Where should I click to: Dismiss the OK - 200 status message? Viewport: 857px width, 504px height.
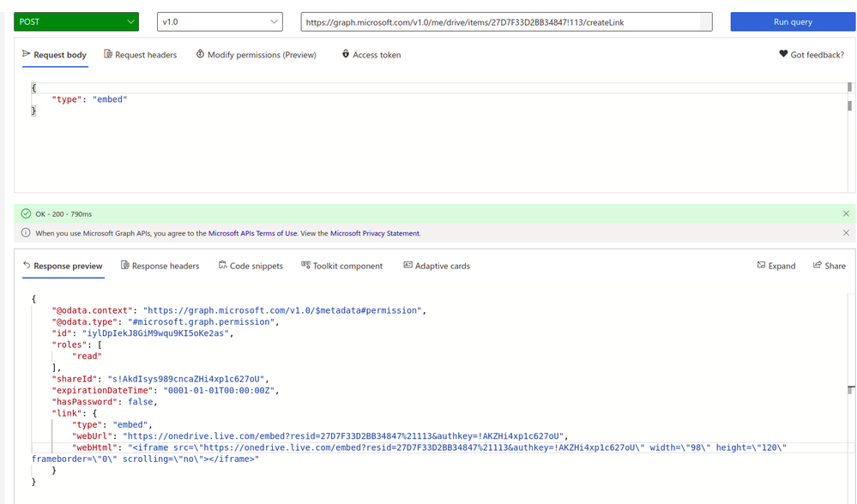[x=846, y=213]
